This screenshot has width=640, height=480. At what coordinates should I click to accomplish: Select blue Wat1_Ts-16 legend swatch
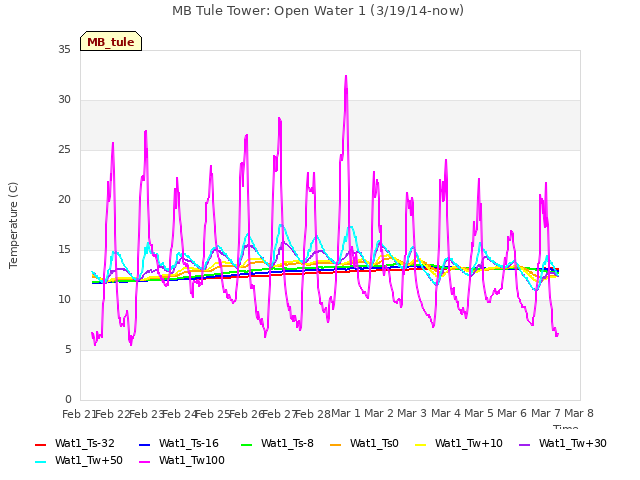coord(144,444)
